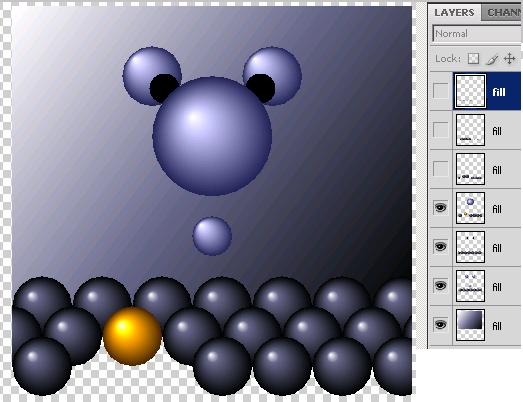Show the third layer from the top
This screenshot has height=402, width=523.
441,169
